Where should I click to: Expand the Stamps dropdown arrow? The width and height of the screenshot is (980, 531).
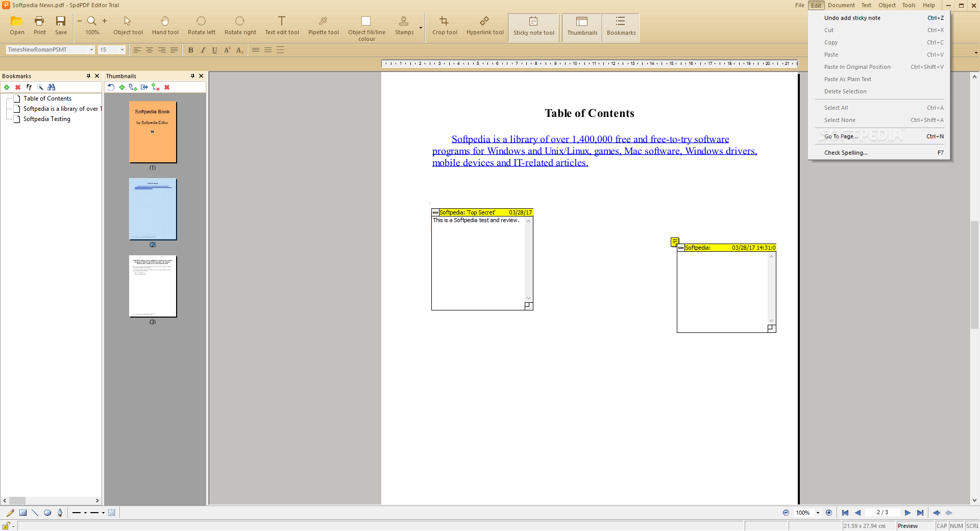tap(421, 28)
